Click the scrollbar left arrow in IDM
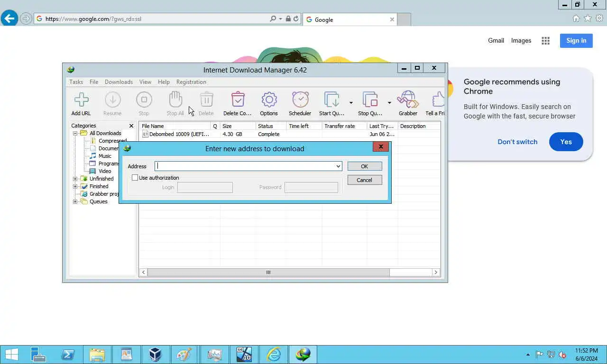607x364 pixels. pos(143,273)
